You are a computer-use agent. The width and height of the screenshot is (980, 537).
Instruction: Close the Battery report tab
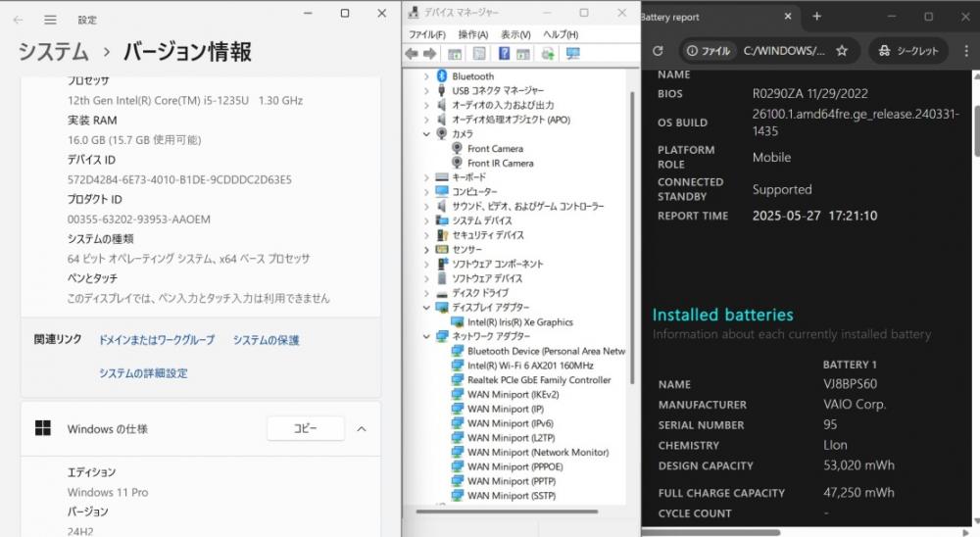click(788, 17)
